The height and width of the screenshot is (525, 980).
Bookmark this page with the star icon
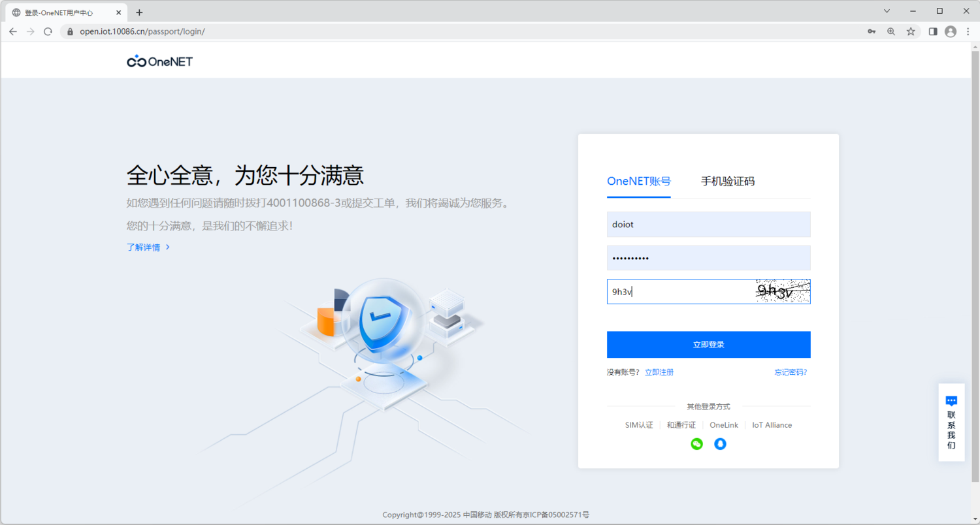click(x=911, y=31)
